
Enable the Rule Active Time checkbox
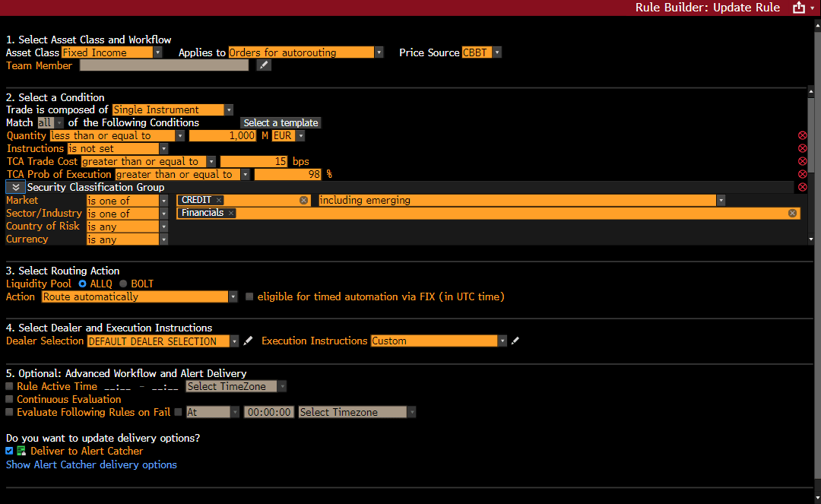pyautogui.click(x=9, y=387)
